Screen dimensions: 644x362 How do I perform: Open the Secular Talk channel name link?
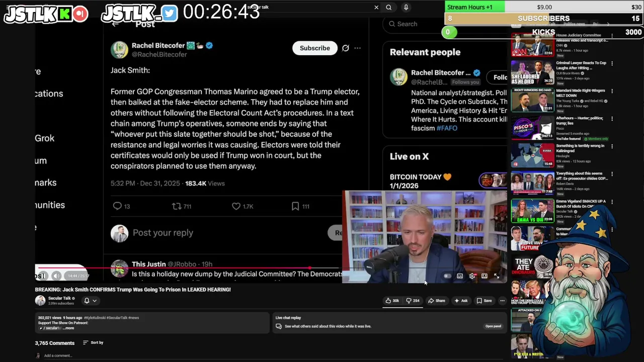coord(59,298)
